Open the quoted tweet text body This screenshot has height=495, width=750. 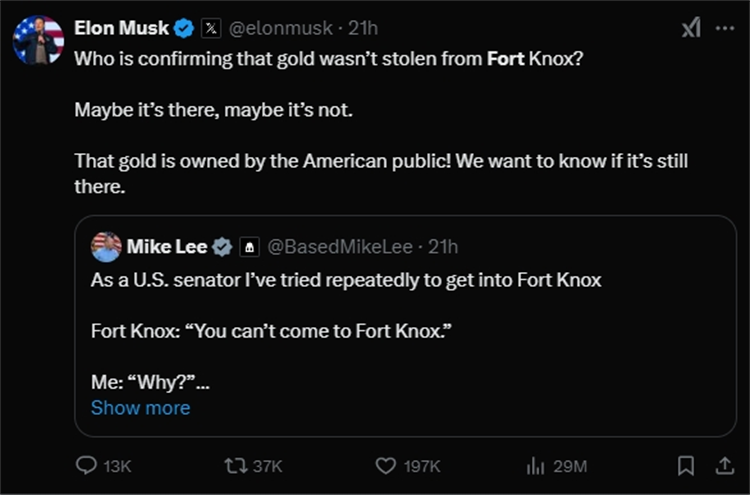[x=346, y=280]
